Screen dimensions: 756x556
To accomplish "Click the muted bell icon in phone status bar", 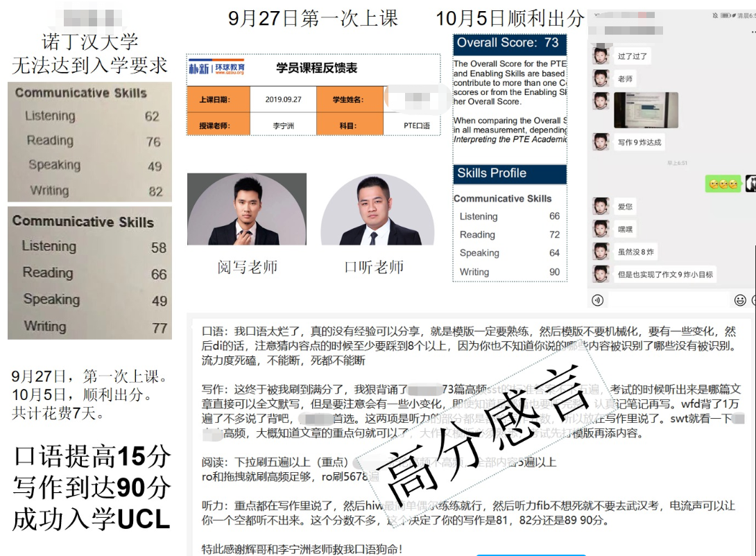I will click(x=715, y=15).
